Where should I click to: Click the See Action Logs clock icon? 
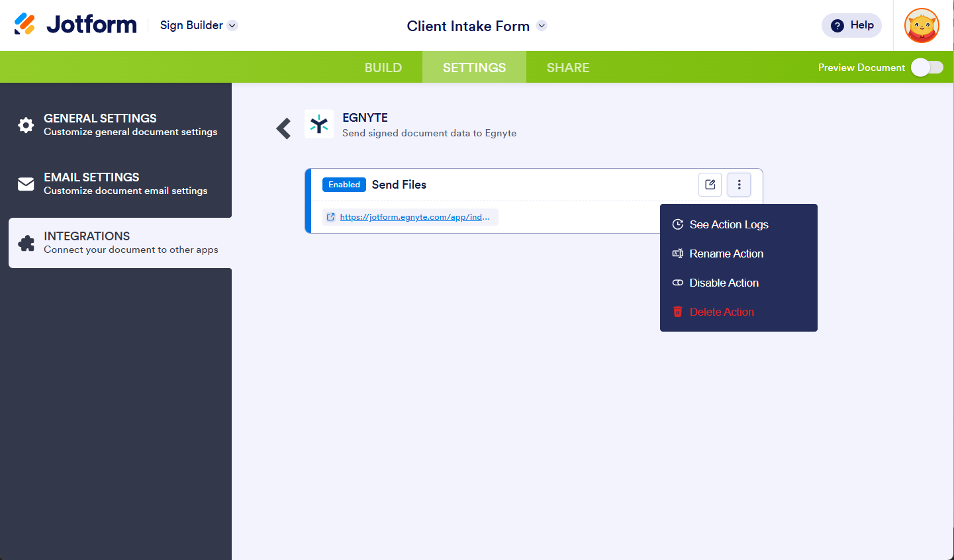[x=678, y=224]
